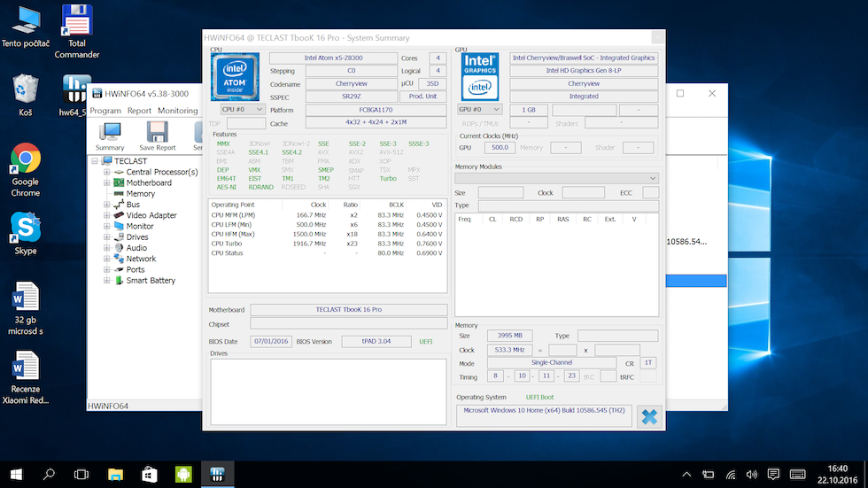Open Google Chrome desktop shortcut
Image resolution: width=868 pixels, height=488 pixels.
[25, 159]
